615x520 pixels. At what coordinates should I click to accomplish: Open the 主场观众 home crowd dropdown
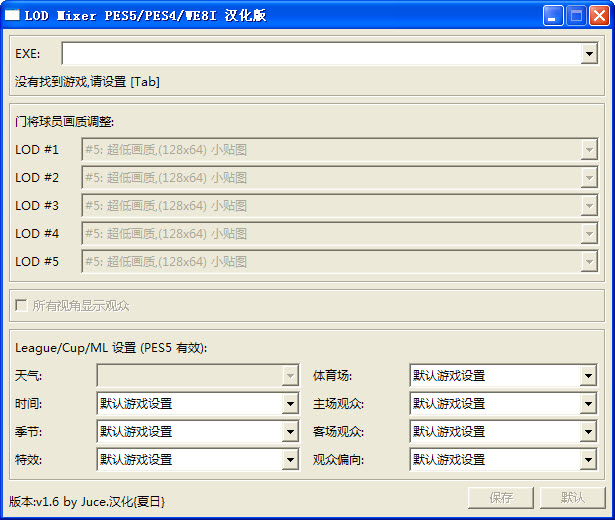pos(588,404)
